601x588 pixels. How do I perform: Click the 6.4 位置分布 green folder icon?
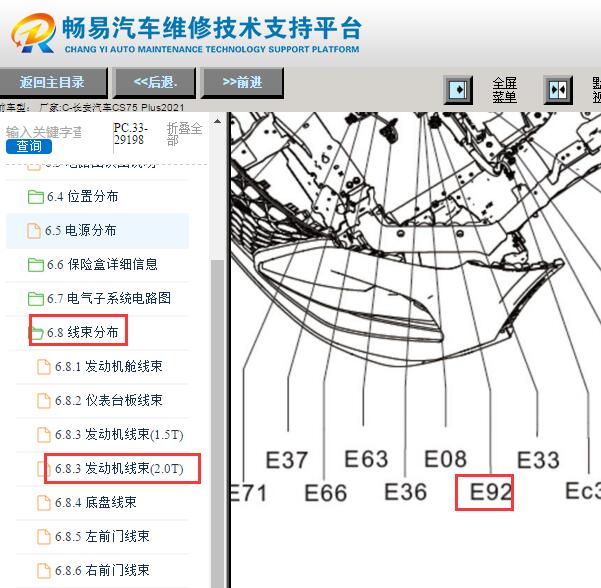click(x=35, y=197)
